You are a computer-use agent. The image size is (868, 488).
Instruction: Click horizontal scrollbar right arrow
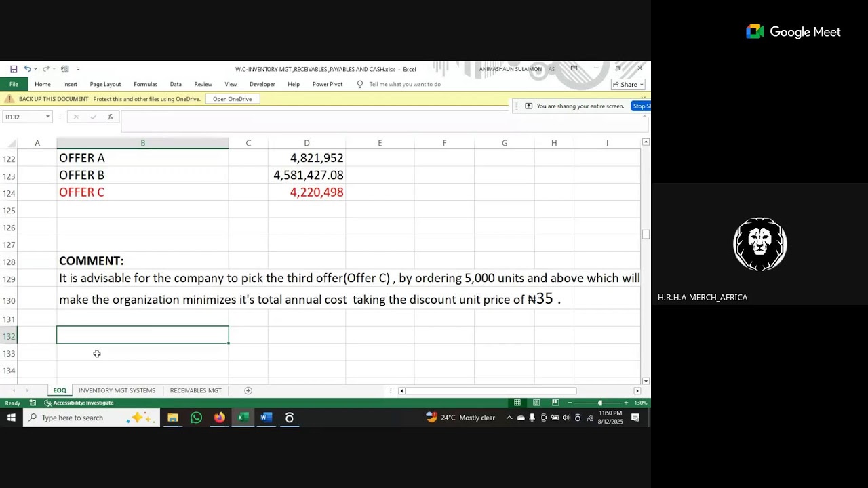[x=637, y=390]
